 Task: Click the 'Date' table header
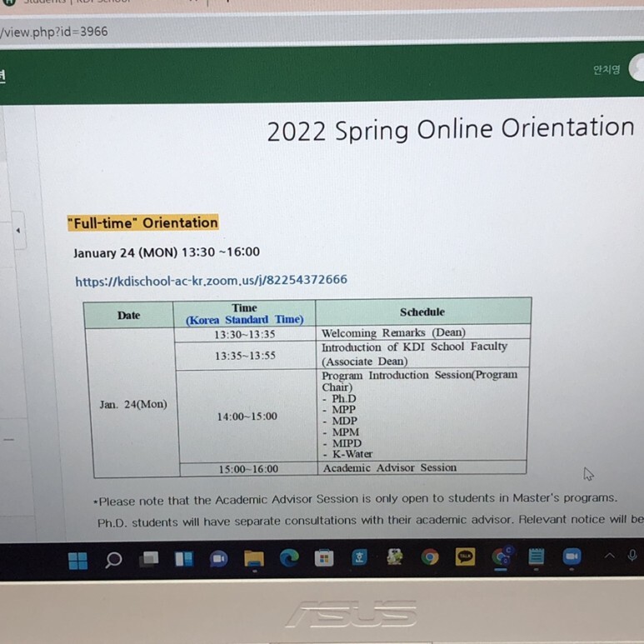[128, 315]
